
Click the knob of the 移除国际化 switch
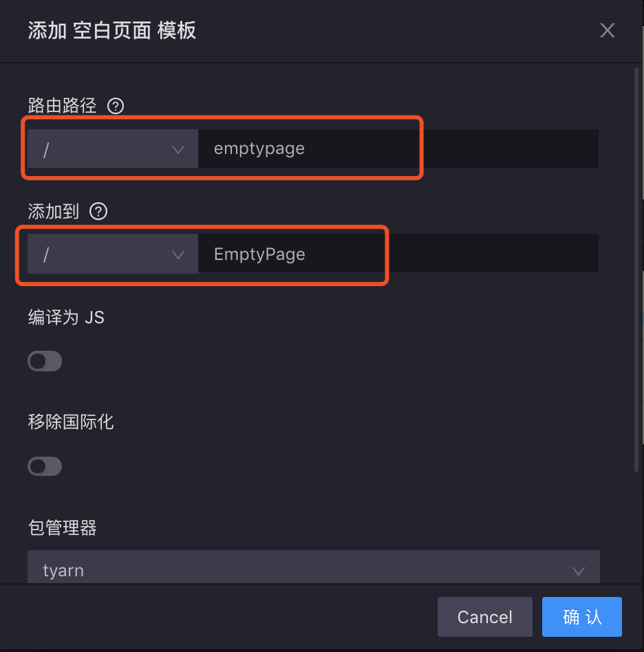click(37, 466)
